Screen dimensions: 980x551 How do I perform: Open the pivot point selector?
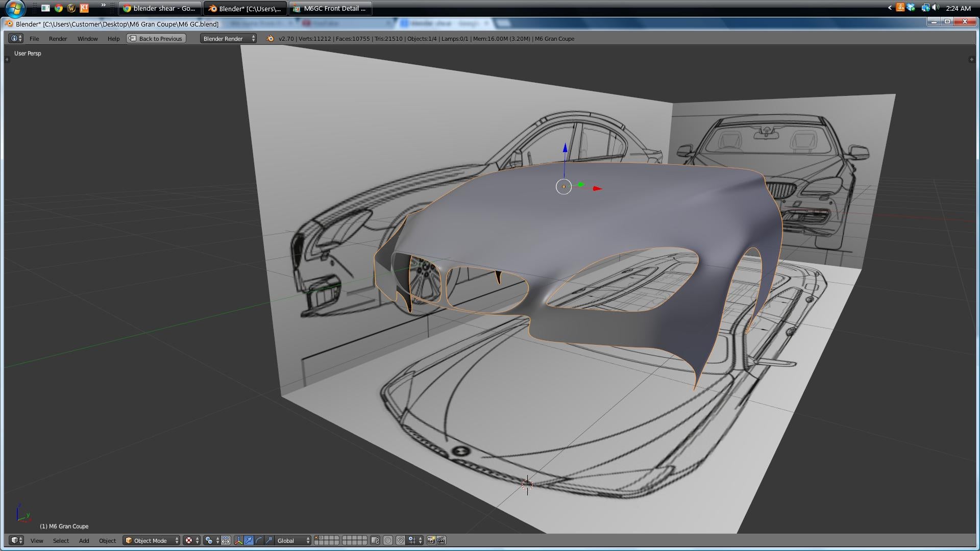pyautogui.click(x=212, y=540)
